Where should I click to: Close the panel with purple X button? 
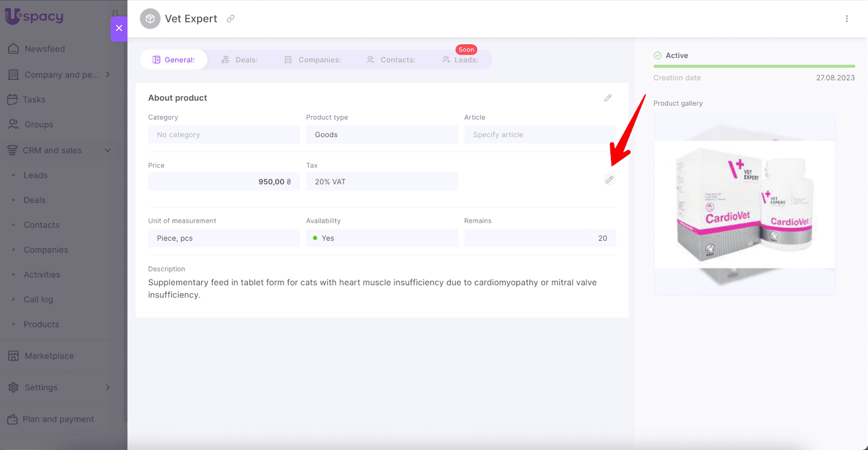coord(119,28)
